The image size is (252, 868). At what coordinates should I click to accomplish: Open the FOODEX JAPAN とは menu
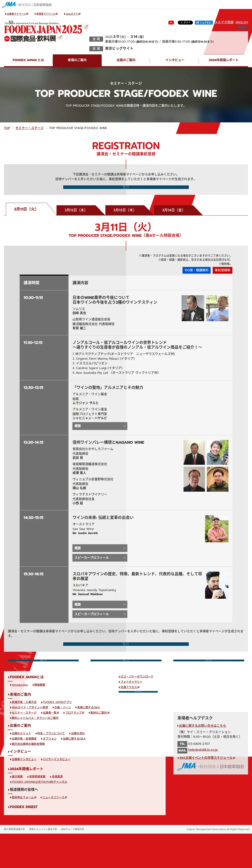[x=28, y=60]
